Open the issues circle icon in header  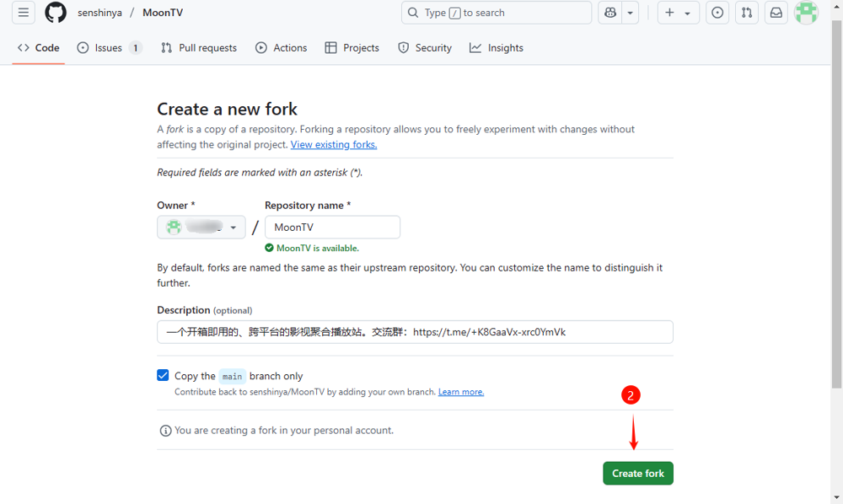pyautogui.click(x=717, y=13)
